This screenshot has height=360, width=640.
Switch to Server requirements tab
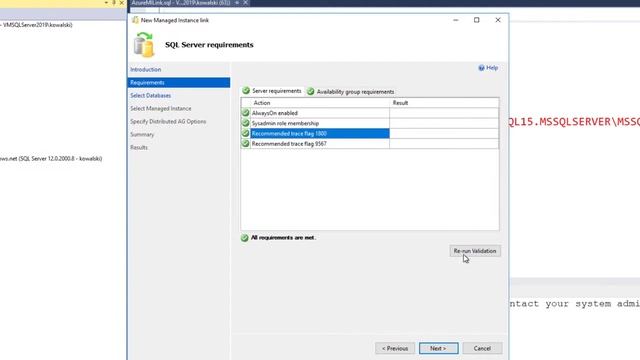pos(272,91)
